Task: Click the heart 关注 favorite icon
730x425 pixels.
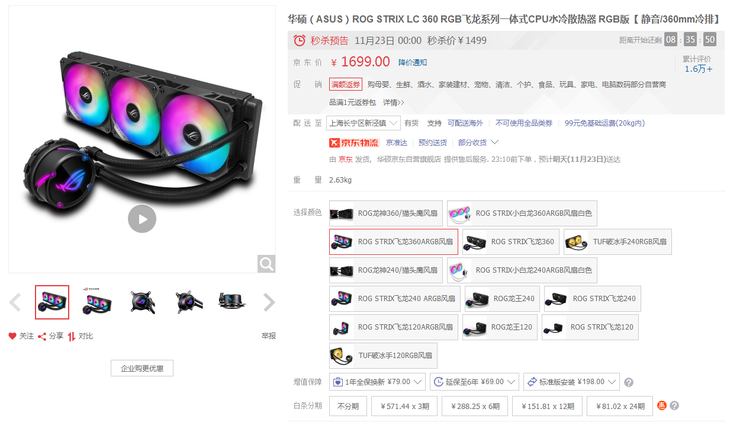Action: pos(12,336)
